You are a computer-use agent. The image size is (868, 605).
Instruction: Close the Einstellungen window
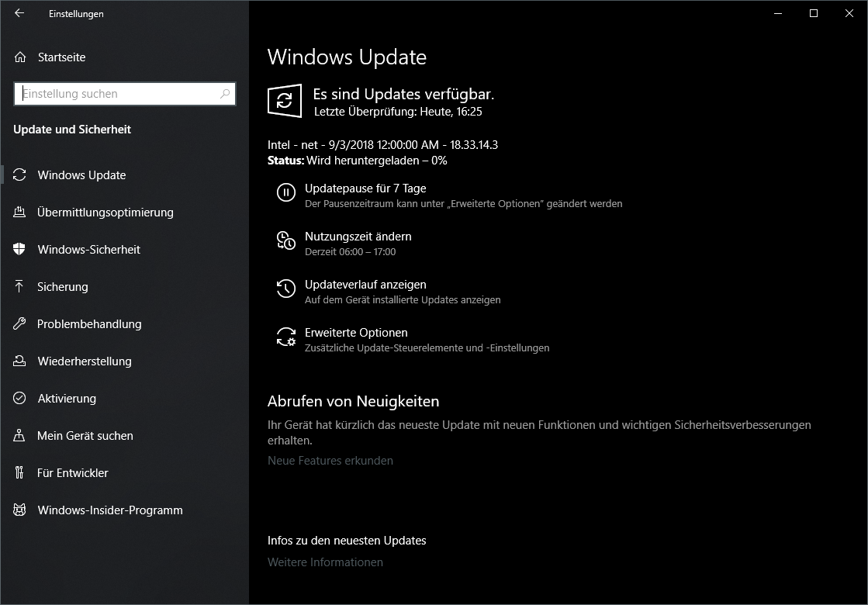[849, 13]
